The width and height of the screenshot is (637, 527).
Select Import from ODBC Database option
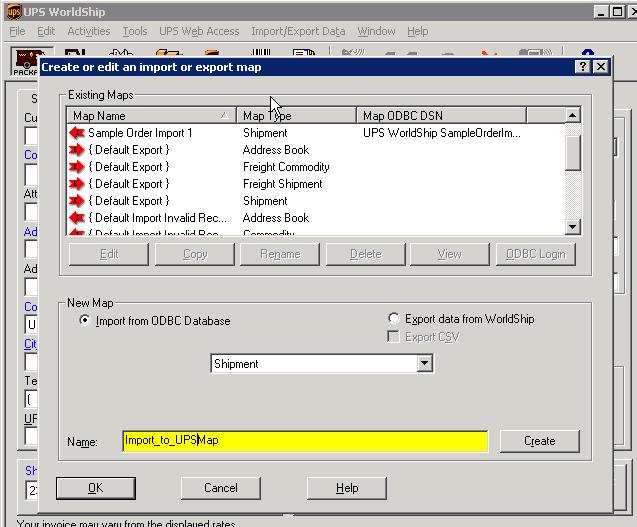[84, 321]
